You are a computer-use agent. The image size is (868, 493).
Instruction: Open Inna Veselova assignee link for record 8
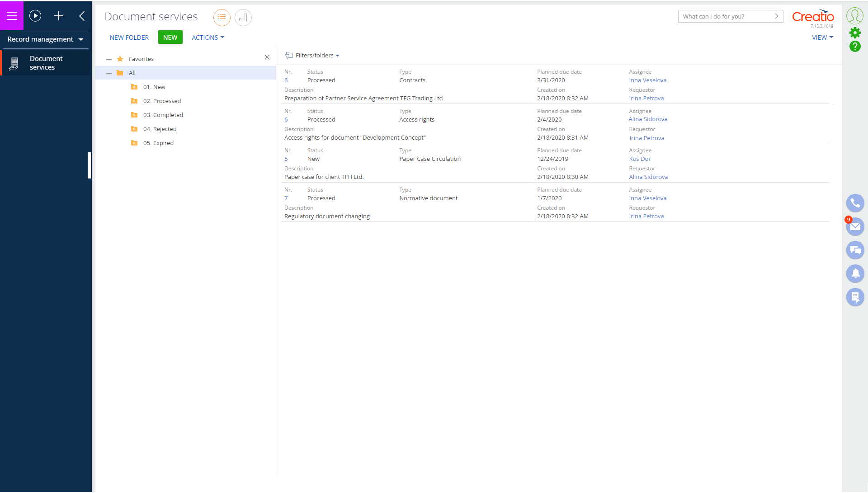pyautogui.click(x=647, y=80)
